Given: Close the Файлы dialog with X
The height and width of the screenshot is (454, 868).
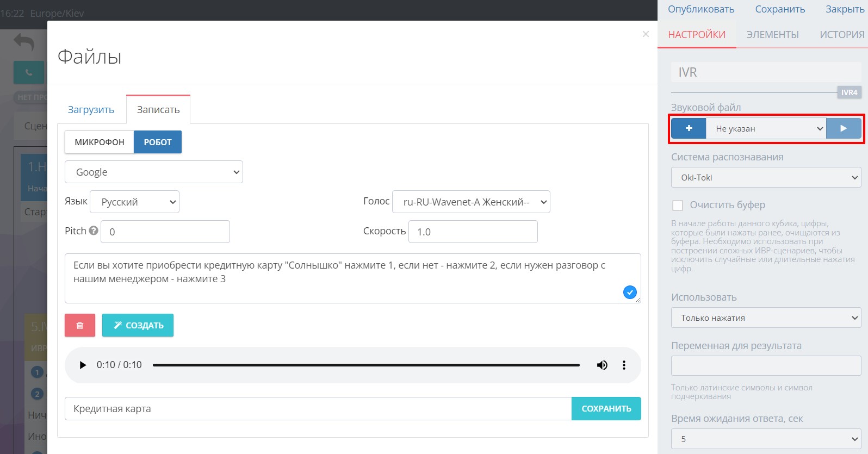Looking at the screenshot, I should tap(646, 34).
